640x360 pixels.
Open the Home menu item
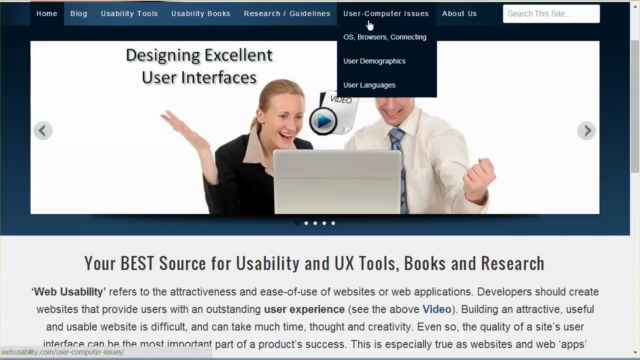coord(47,13)
